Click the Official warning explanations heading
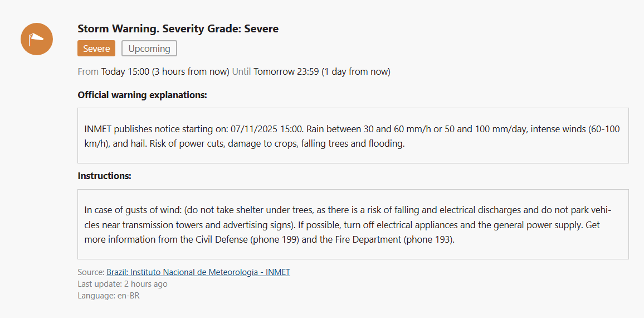Screen dimensions: 644x318 coord(142,95)
